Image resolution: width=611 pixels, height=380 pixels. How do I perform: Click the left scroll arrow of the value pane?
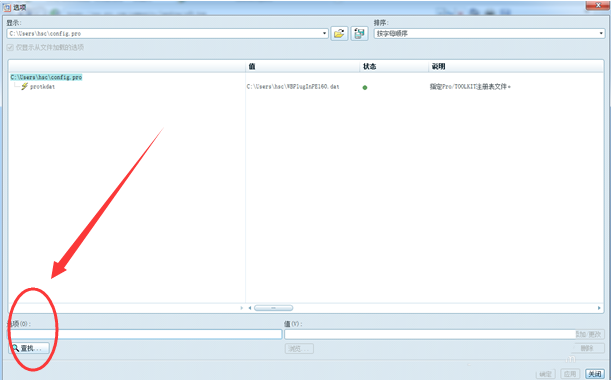pyautogui.click(x=250, y=308)
